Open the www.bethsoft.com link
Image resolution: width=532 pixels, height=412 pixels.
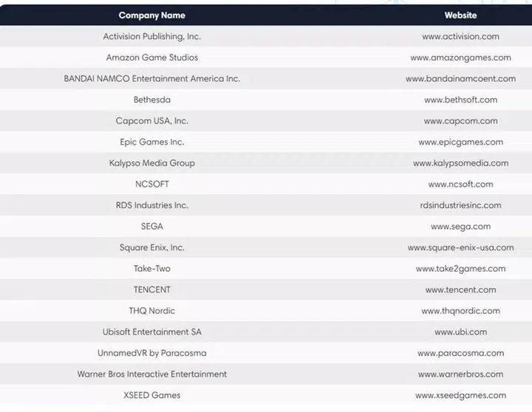(x=460, y=100)
